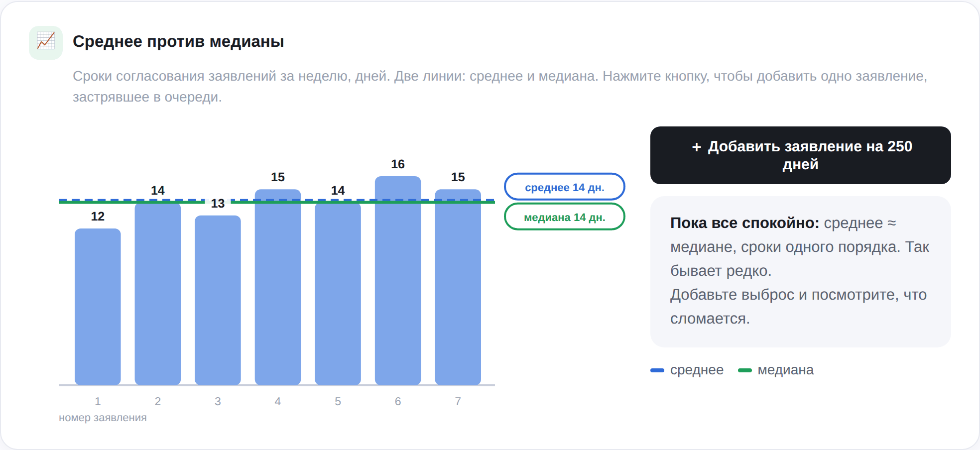
Task: Click the x-axis tick label 4
Action: (x=278, y=401)
